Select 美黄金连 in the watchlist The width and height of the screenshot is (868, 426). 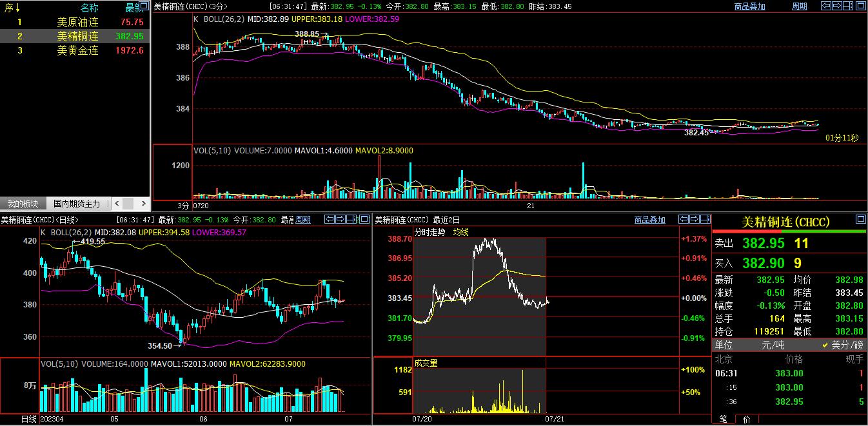coord(77,50)
